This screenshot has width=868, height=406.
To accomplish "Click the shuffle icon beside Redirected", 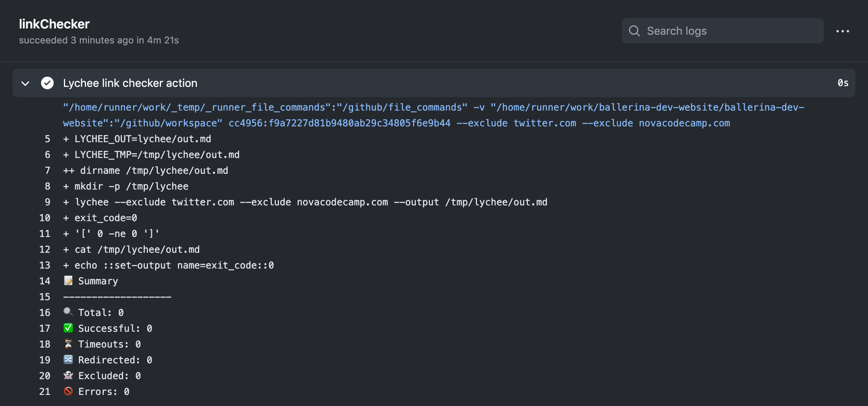I will [68, 359].
